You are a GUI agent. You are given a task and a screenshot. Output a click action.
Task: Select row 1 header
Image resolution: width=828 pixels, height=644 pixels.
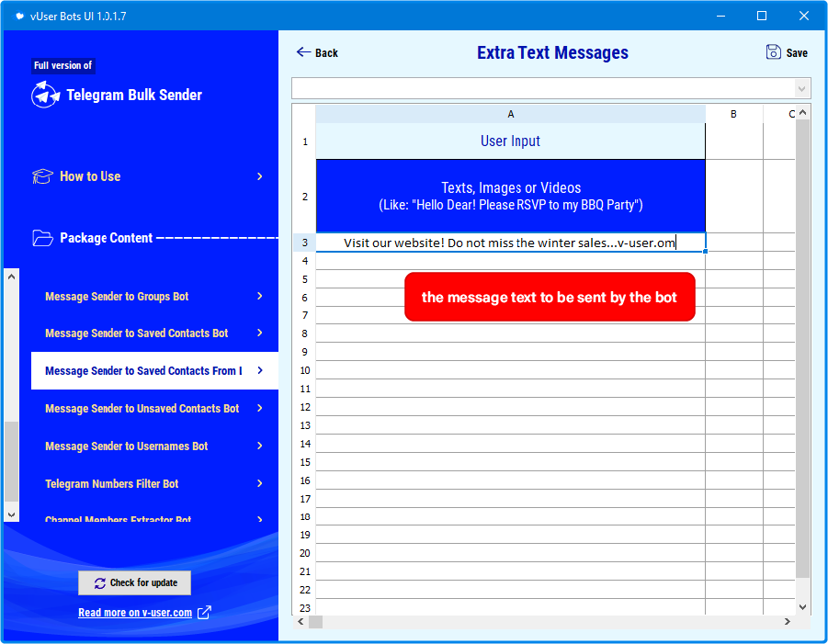click(x=305, y=141)
